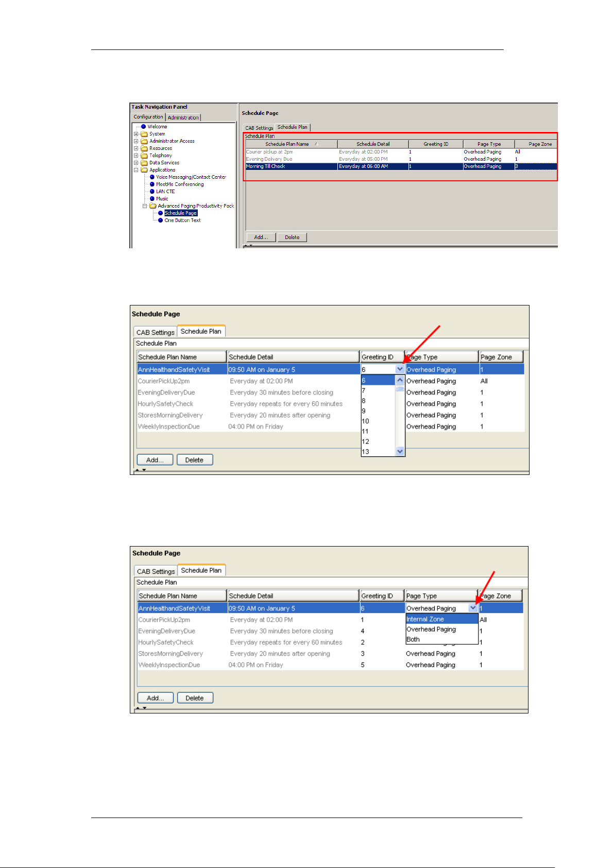Open CAB Settings tab beside the Task Navigation Panel
614x868 pixels.
click(x=259, y=128)
